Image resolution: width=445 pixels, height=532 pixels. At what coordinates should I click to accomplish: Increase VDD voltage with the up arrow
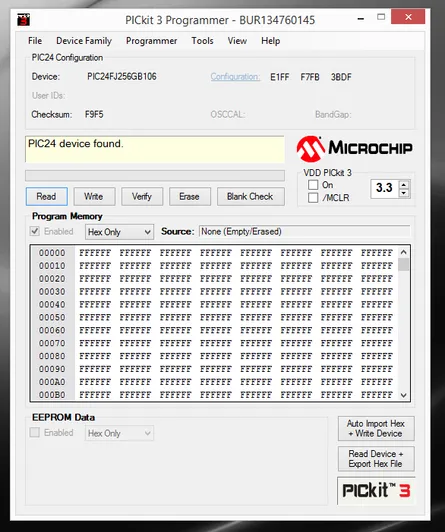coord(404,185)
